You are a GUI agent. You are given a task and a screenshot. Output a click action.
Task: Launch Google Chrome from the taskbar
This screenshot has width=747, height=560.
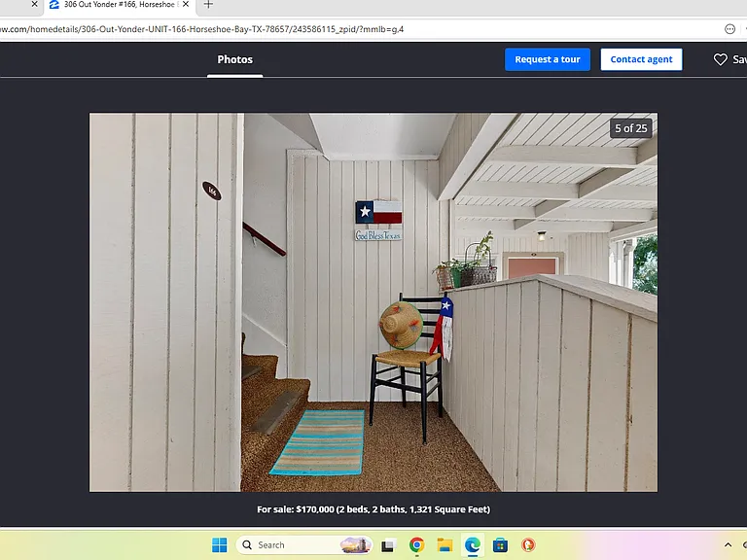coord(417,544)
